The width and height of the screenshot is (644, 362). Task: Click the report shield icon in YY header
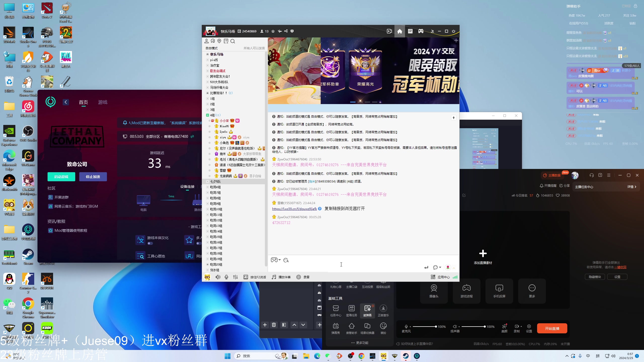292,31
